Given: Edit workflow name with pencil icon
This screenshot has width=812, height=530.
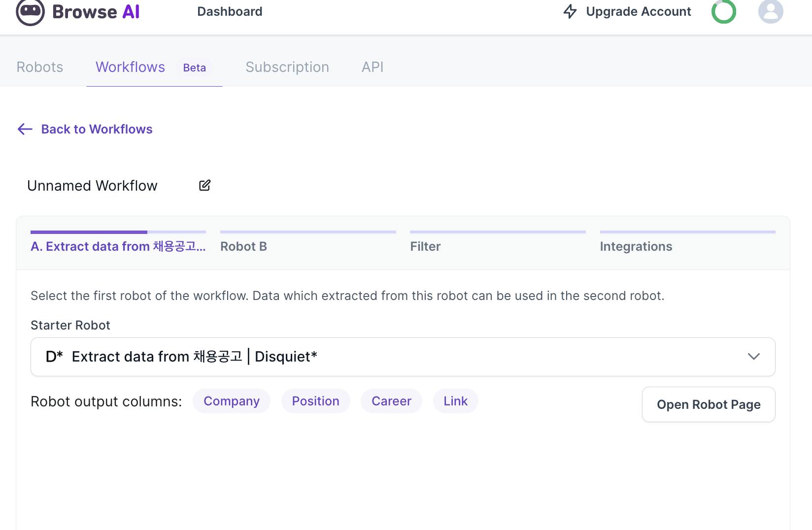Looking at the screenshot, I should coord(204,185).
